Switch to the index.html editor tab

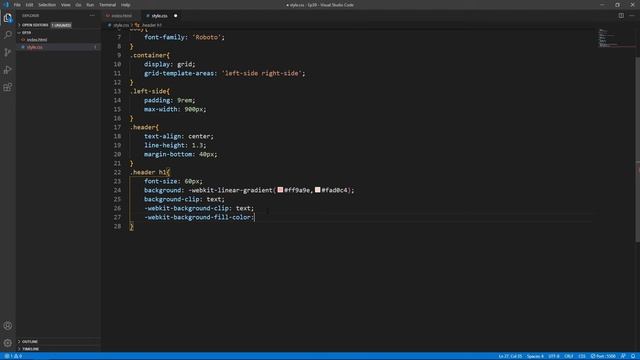[x=121, y=16]
